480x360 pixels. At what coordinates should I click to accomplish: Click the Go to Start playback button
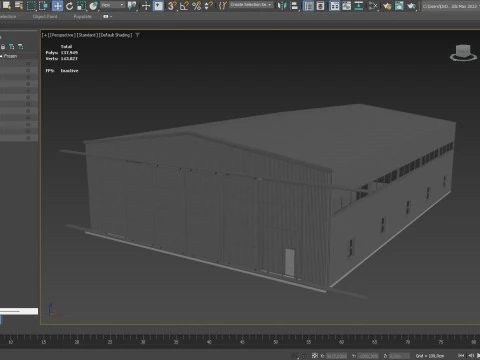coord(461,356)
